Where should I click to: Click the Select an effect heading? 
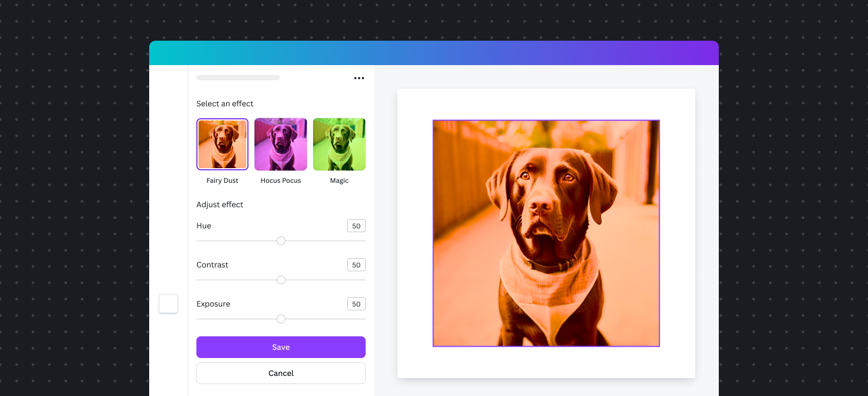(x=225, y=104)
